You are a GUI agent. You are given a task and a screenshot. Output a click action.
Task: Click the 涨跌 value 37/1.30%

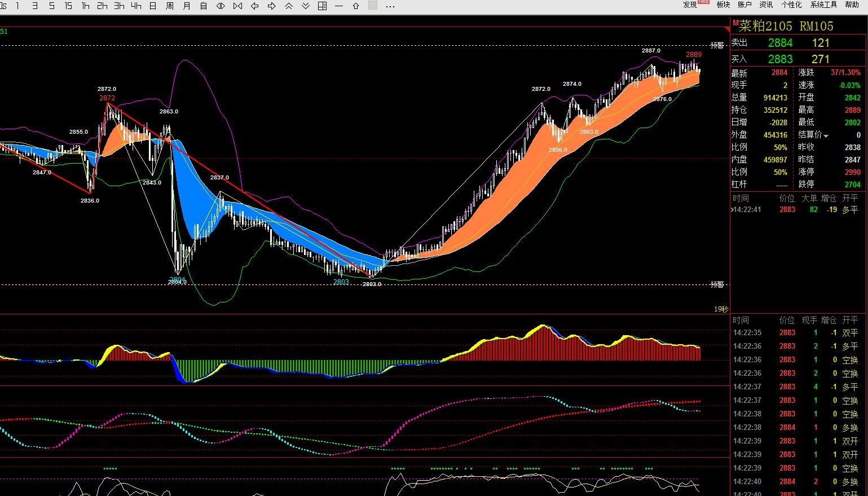tap(845, 73)
